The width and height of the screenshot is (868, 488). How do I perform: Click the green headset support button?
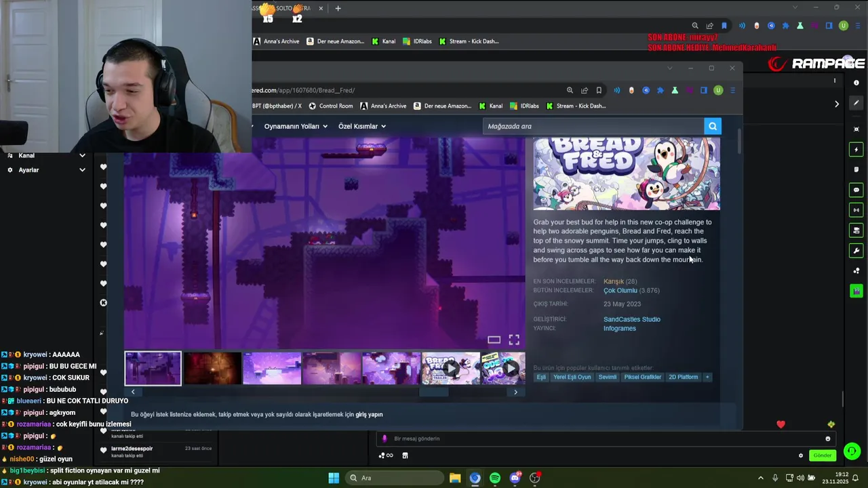pyautogui.click(x=852, y=451)
